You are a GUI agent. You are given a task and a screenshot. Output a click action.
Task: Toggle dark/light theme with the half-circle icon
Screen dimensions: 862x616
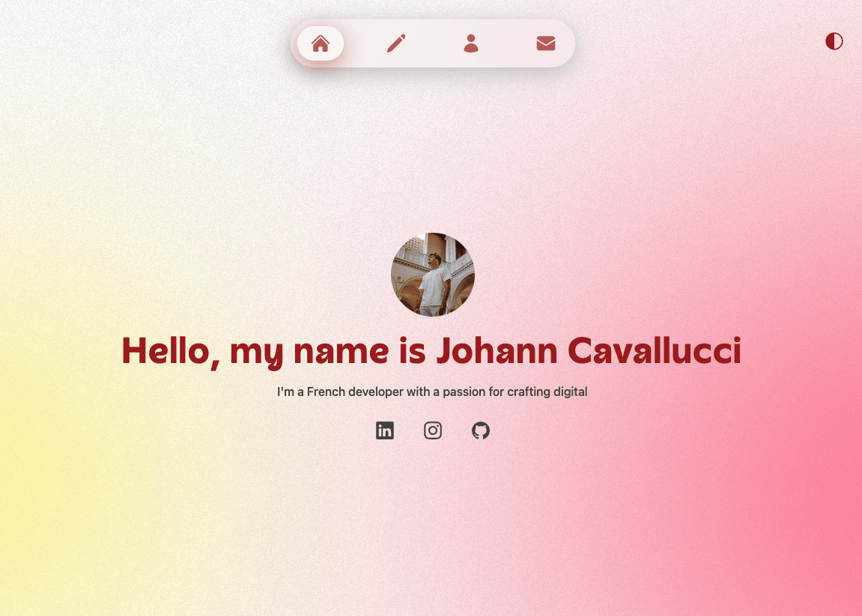(x=834, y=41)
